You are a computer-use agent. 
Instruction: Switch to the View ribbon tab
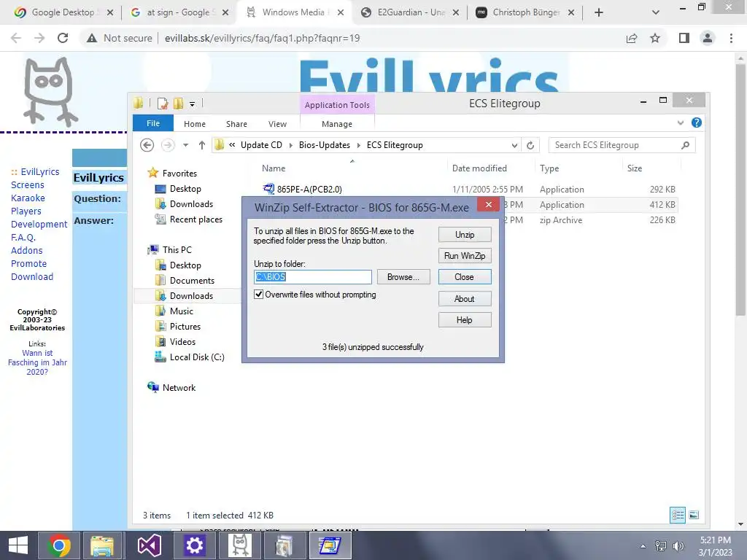pyautogui.click(x=277, y=124)
